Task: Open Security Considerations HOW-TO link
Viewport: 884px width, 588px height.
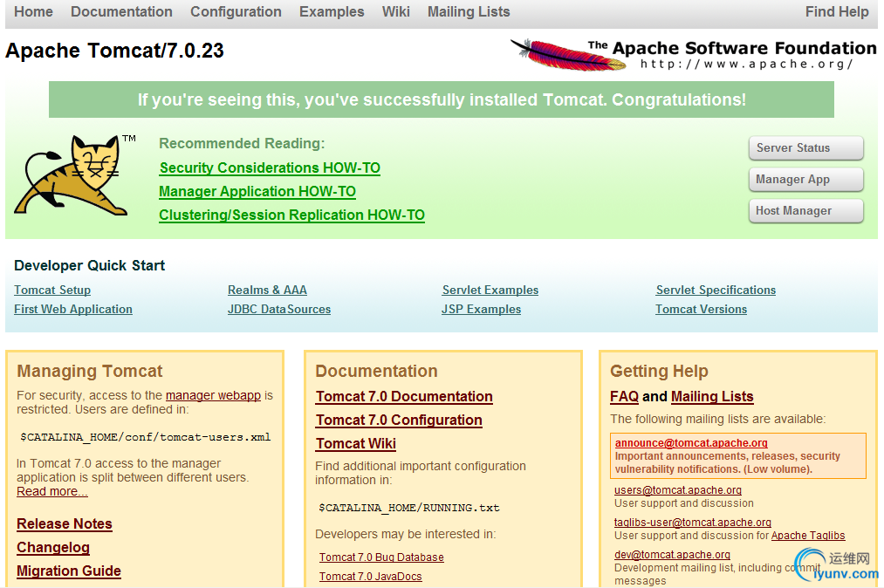Action: (x=270, y=168)
